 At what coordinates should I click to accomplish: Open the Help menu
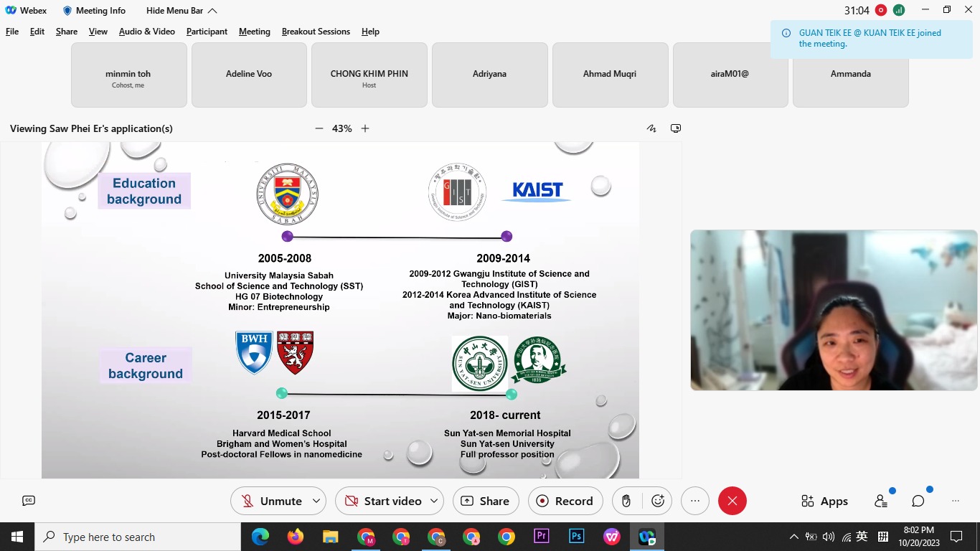click(x=370, y=32)
